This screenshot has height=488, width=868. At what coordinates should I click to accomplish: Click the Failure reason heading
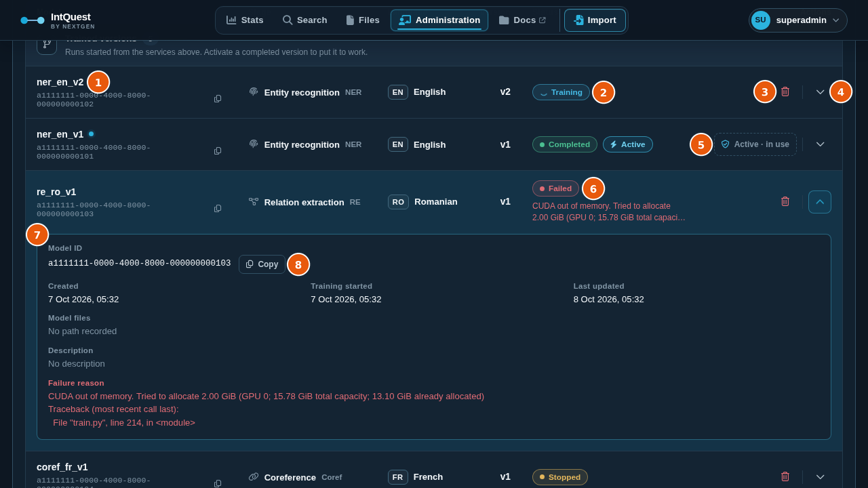pyautogui.click(x=76, y=383)
